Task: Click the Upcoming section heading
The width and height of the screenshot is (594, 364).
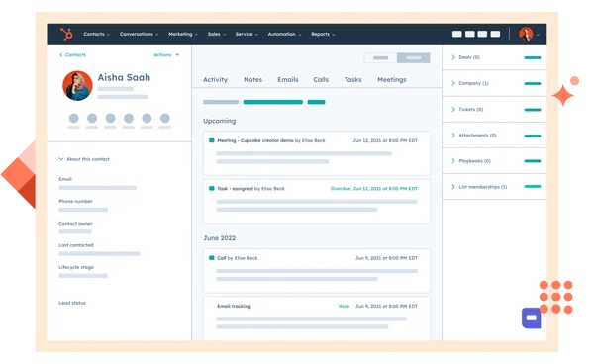Action: click(x=220, y=121)
